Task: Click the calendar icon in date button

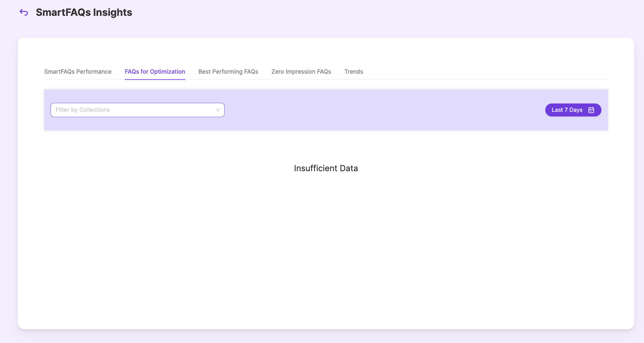Action: tap(591, 110)
